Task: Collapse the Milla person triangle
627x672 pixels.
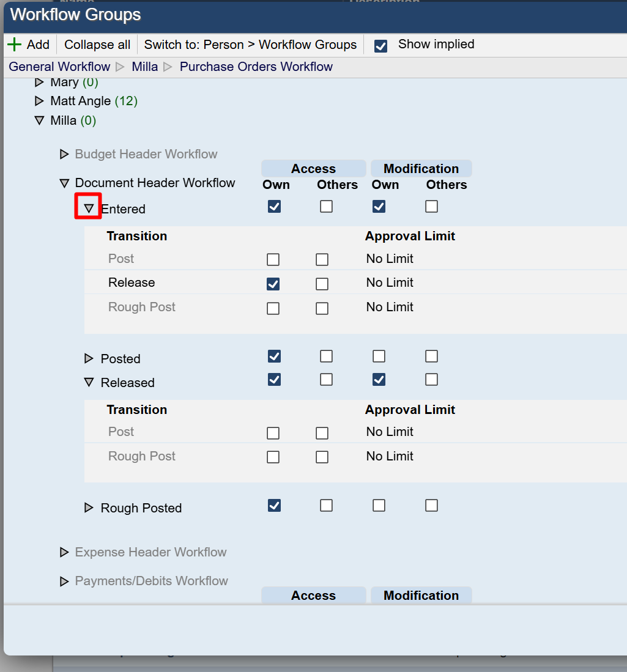Action: point(40,120)
